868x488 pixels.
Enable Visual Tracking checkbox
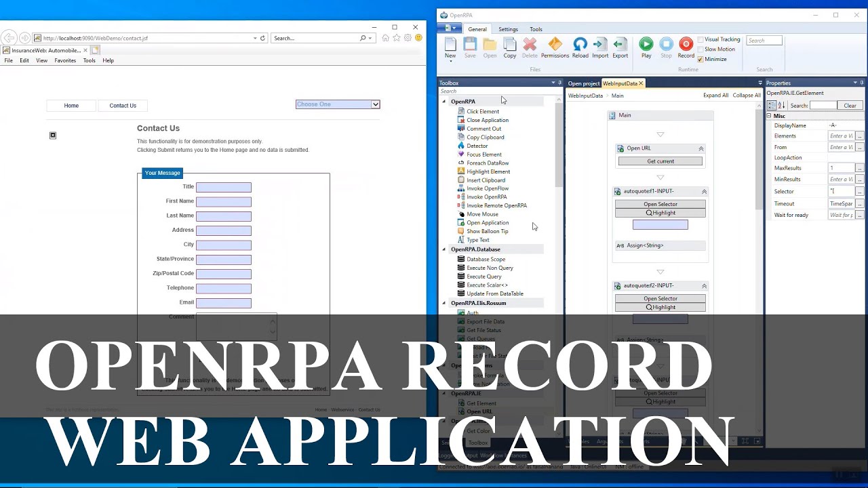[x=701, y=39]
